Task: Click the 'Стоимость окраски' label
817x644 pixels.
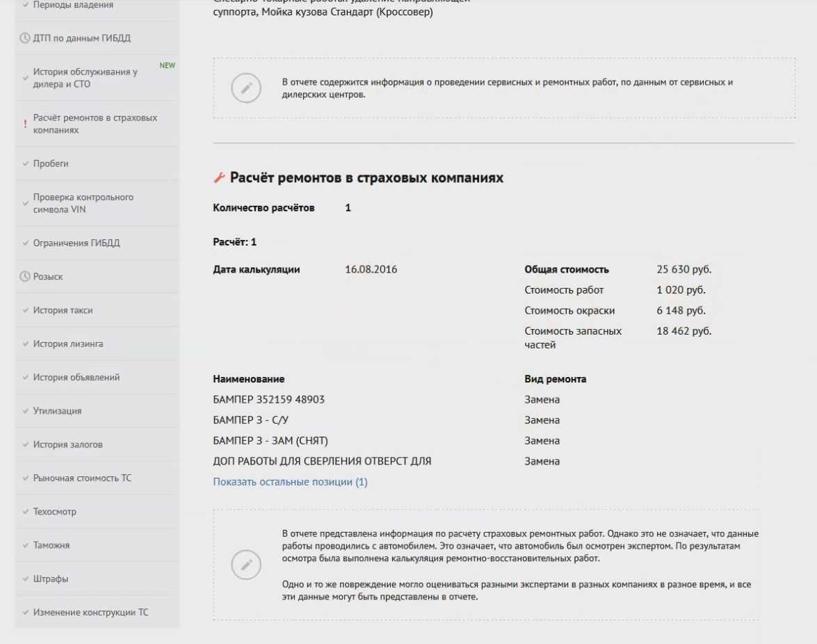Action: tap(569, 311)
